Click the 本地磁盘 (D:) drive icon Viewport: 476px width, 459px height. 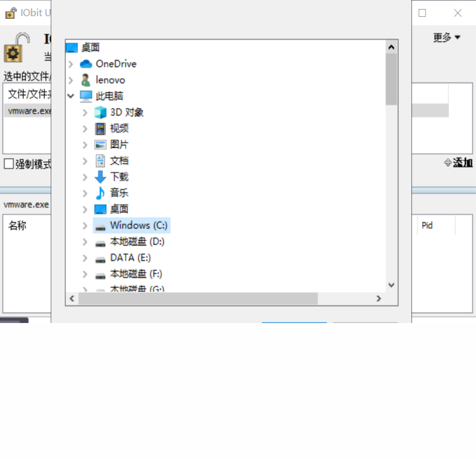100,244
